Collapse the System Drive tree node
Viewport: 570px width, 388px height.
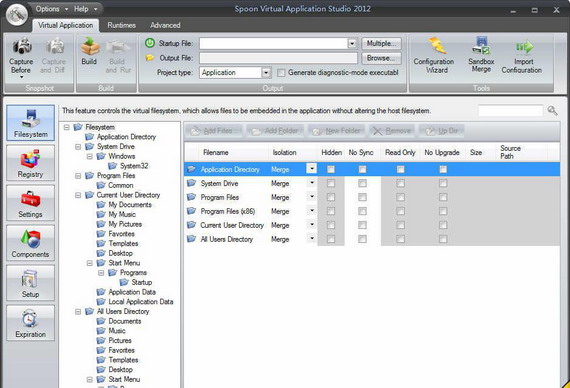pyautogui.click(x=78, y=147)
